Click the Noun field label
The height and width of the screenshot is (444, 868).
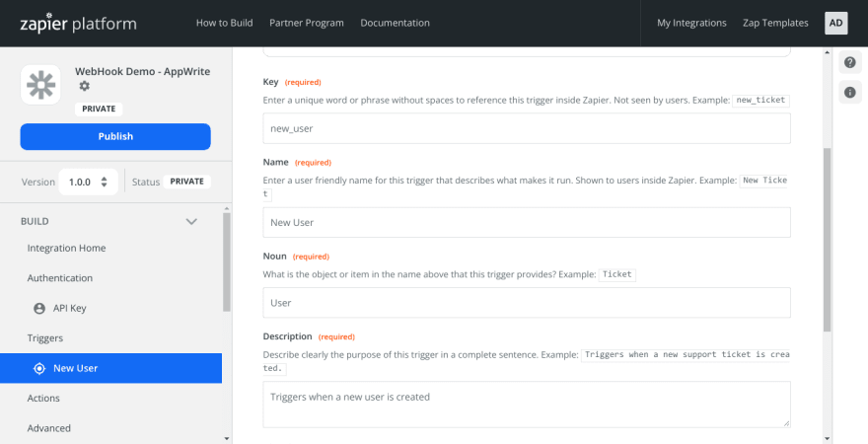click(x=274, y=257)
